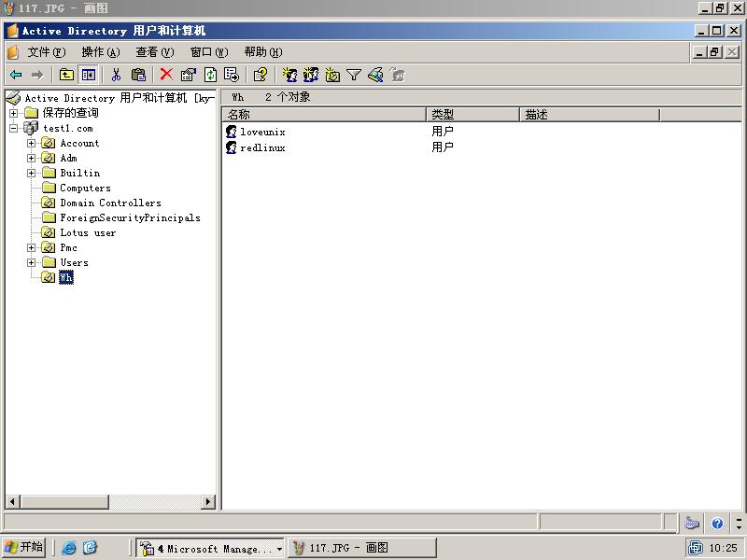The image size is (747, 560).
Task: Select the test1.com domain
Action: [x=68, y=128]
